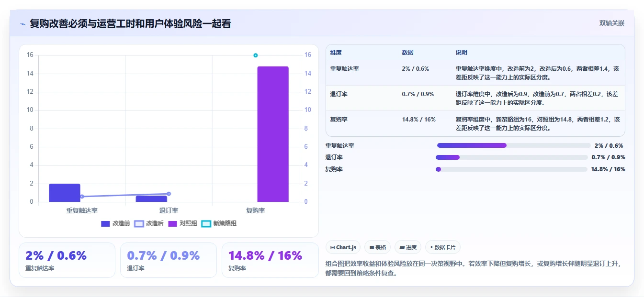This screenshot has width=644, height=297.
Task: Click the lightning icon beside the card title
Action: (x=23, y=24)
